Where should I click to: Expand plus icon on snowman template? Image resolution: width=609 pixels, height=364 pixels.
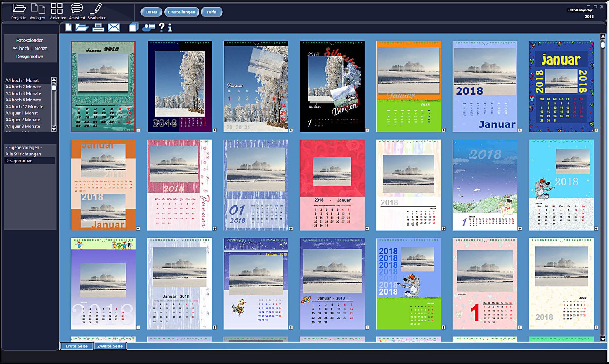(520, 229)
